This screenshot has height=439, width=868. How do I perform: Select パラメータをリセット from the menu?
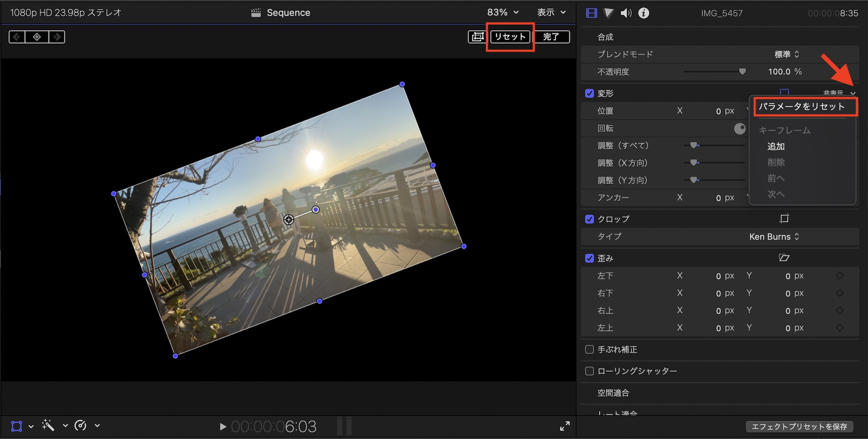pyautogui.click(x=802, y=107)
